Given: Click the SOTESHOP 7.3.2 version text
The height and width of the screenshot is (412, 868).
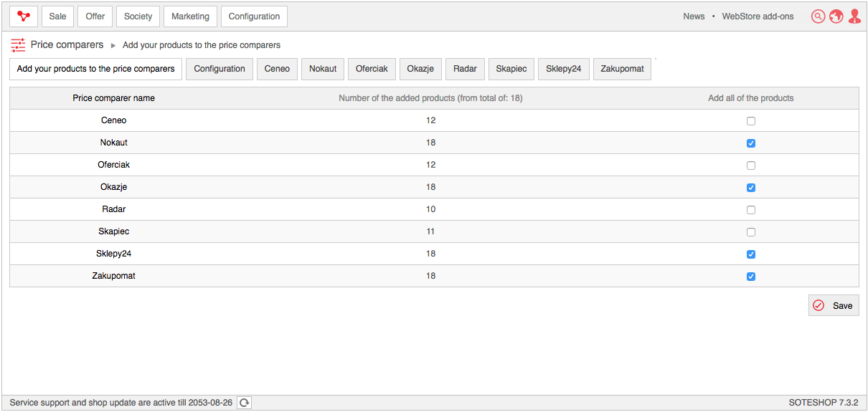Looking at the screenshot, I should pos(823,403).
